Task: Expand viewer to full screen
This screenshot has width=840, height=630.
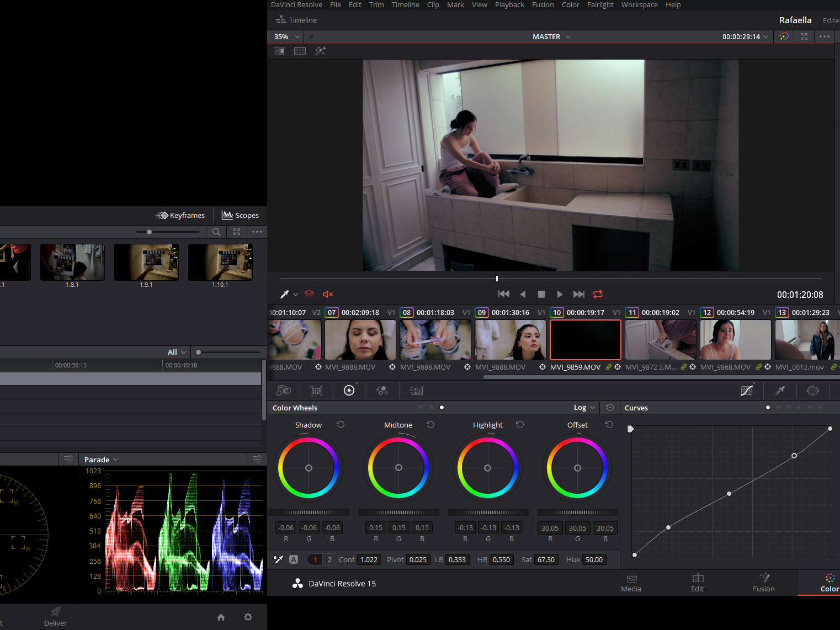Action: click(x=804, y=36)
